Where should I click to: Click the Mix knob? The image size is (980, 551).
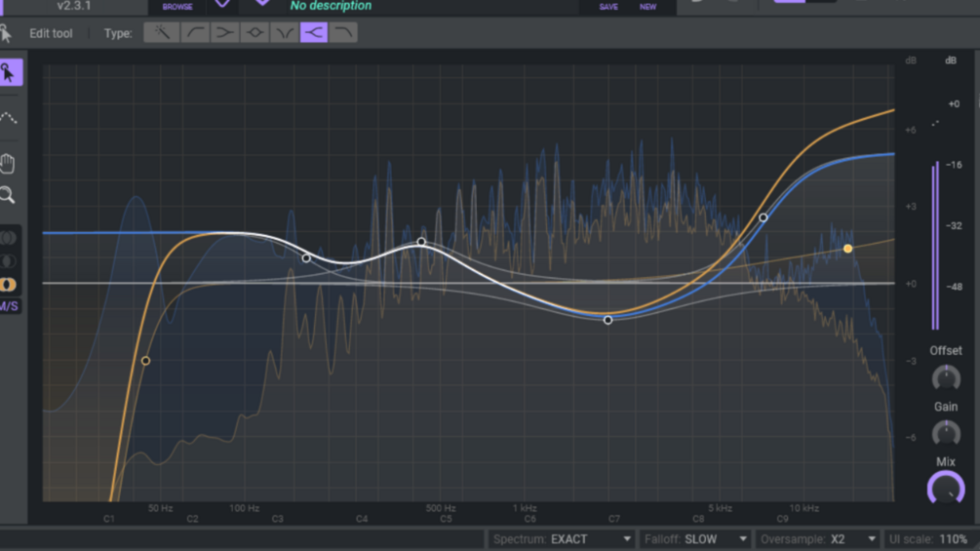coord(946,489)
